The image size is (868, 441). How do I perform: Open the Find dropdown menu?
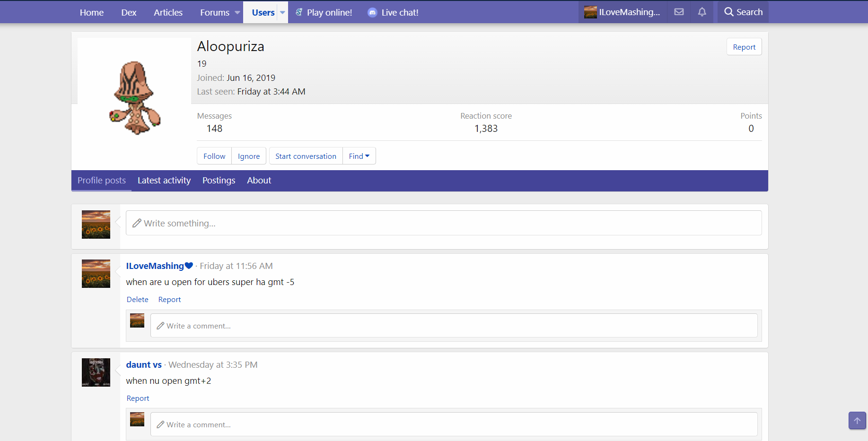coord(359,156)
